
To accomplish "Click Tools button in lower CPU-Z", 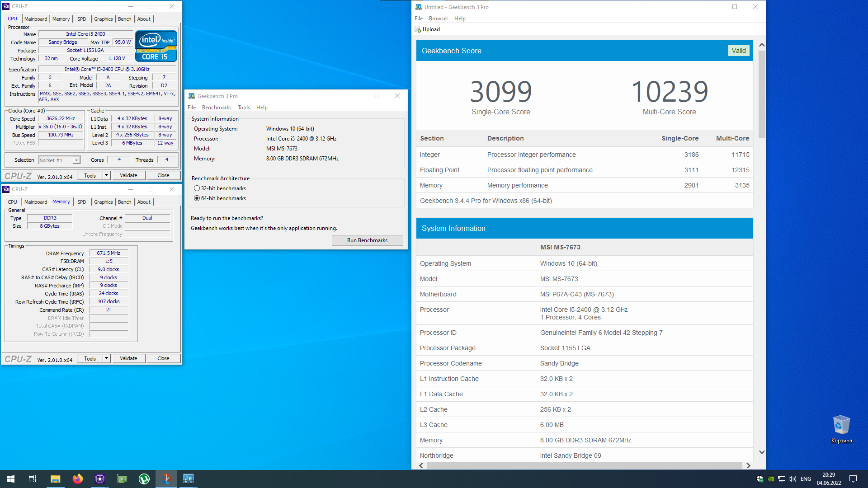I will pyautogui.click(x=90, y=358).
